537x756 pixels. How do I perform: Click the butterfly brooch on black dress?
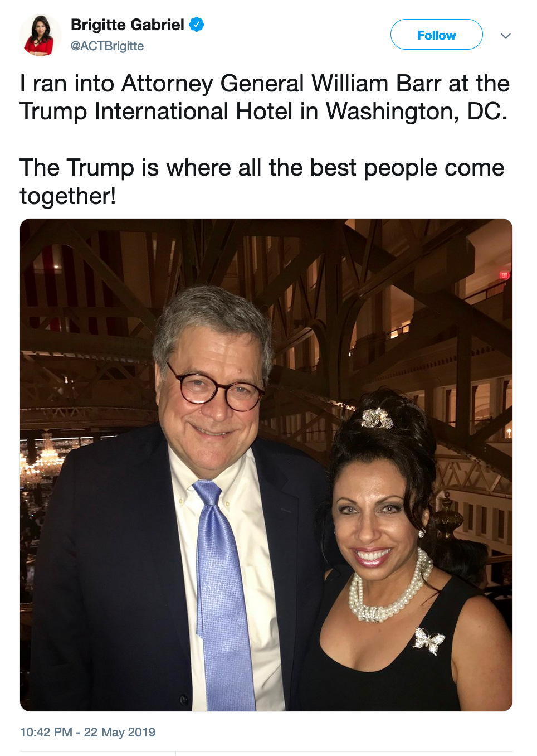pos(428,640)
